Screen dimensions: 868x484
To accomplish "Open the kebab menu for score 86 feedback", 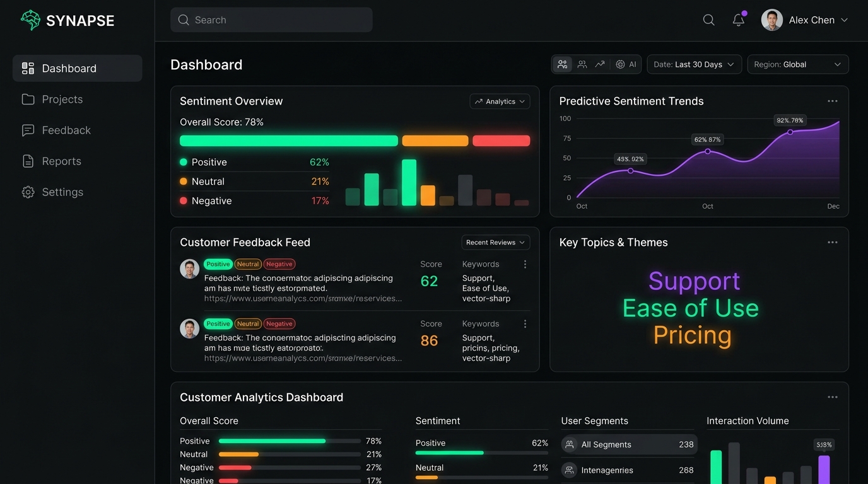I will coord(525,324).
